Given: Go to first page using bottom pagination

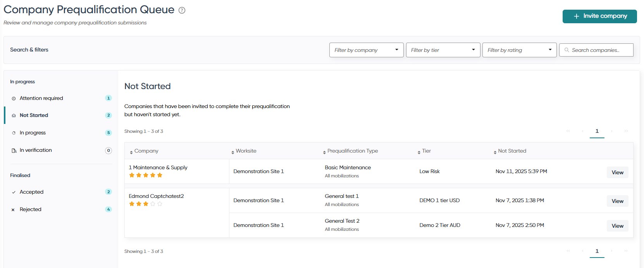Looking at the screenshot, I should click(x=568, y=251).
